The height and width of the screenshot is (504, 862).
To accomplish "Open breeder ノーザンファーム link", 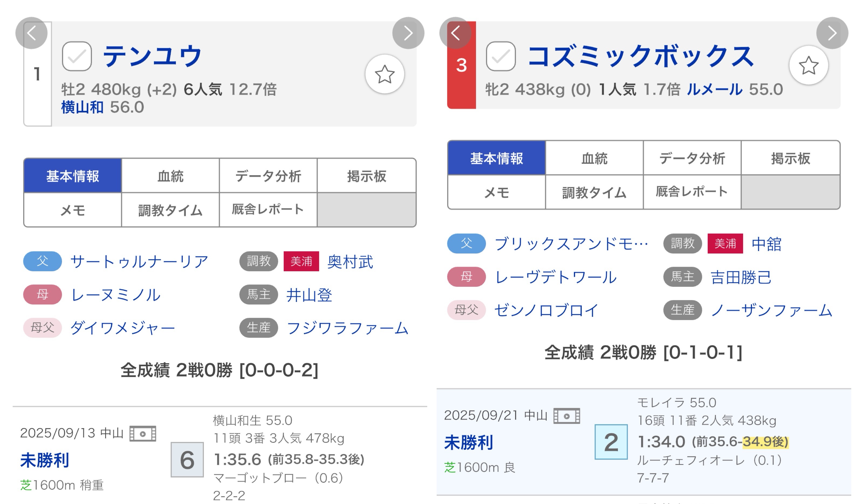I will click(771, 310).
